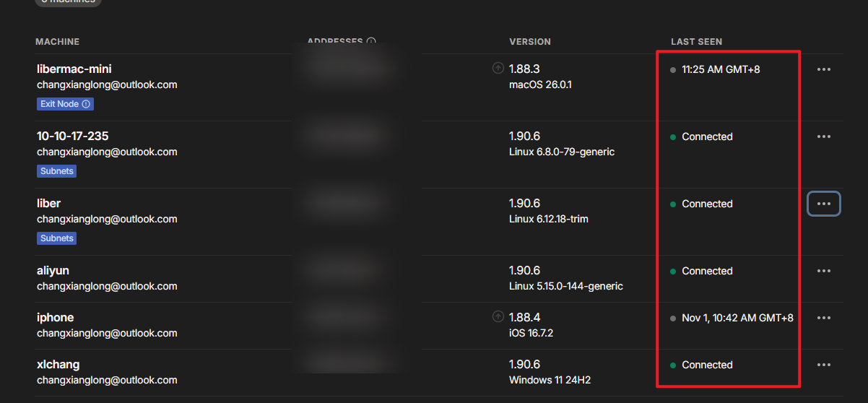The width and height of the screenshot is (868, 403).
Task: Open the three-dot menu for xlchang
Action: pos(823,365)
